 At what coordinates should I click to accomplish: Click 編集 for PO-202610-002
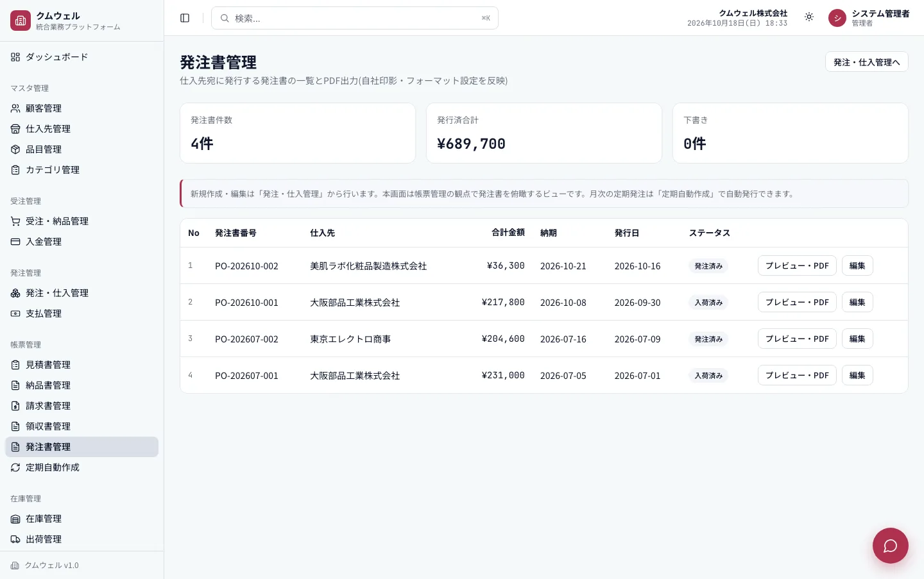(x=857, y=265)
